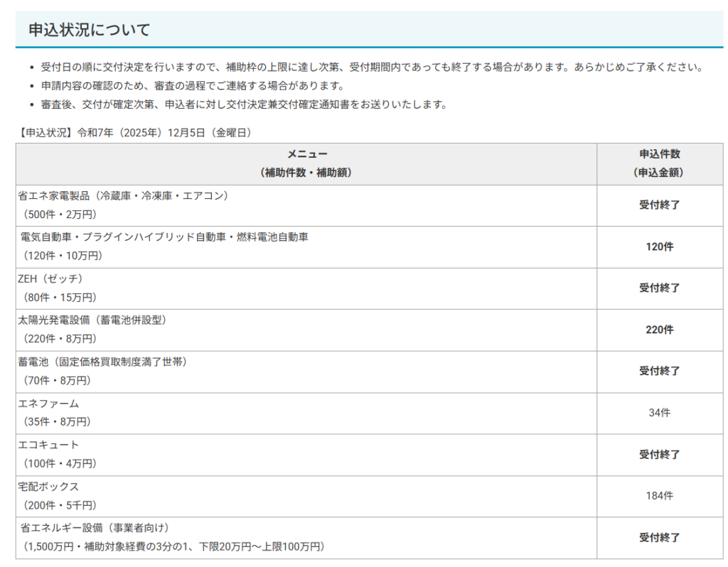The height and width of the screenshot is (567, 728).
Task: Select the 宅配ボックス row label
Action: pos(48,487)
